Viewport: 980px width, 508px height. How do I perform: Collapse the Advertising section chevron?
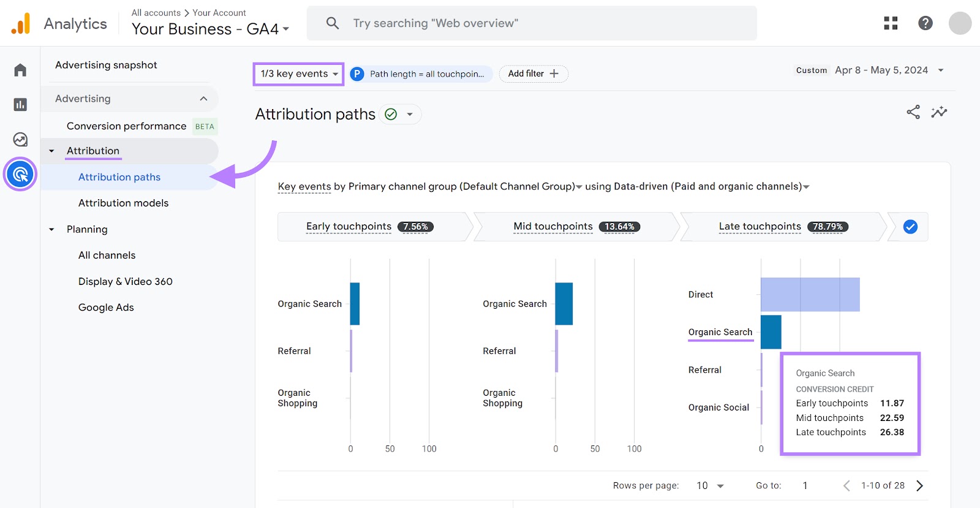point(203,99)
